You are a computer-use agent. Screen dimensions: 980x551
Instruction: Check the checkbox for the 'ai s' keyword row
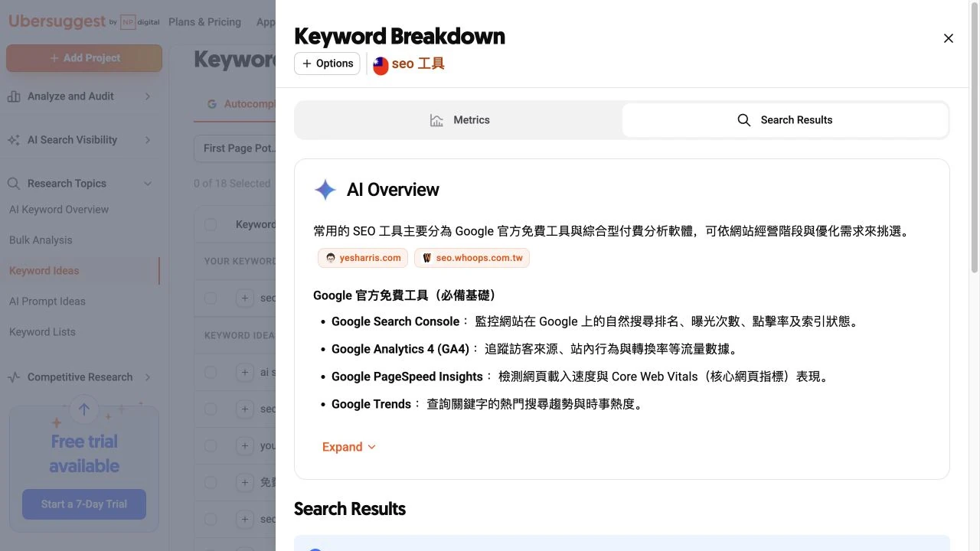tap(211, 372)
